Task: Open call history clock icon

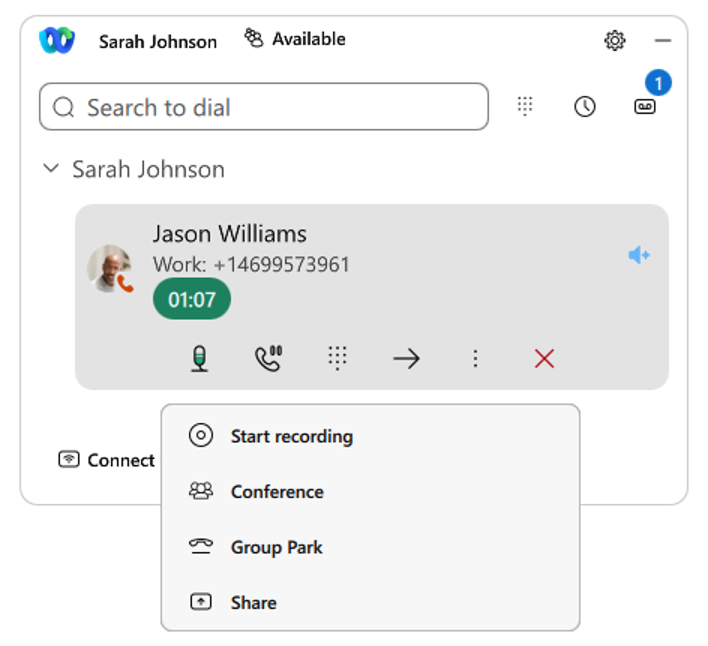Action: click(x=585, y=107)
